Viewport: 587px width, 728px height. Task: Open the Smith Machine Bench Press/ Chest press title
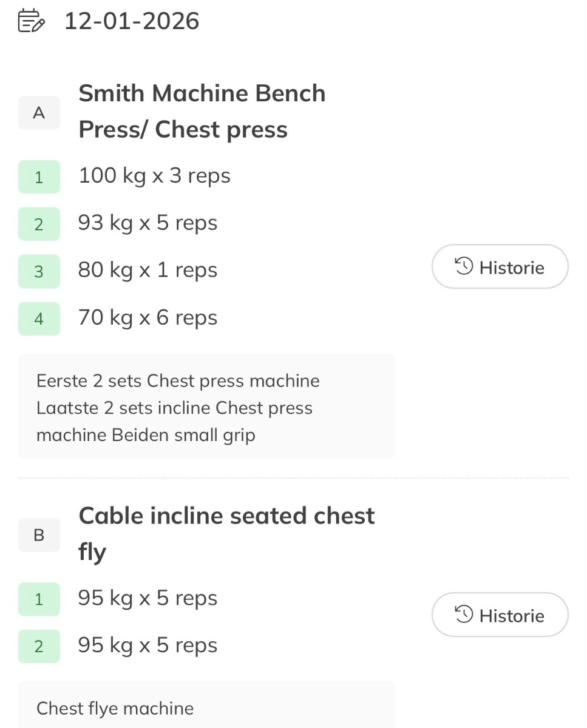pyautogui.click(x=202, y=112)
